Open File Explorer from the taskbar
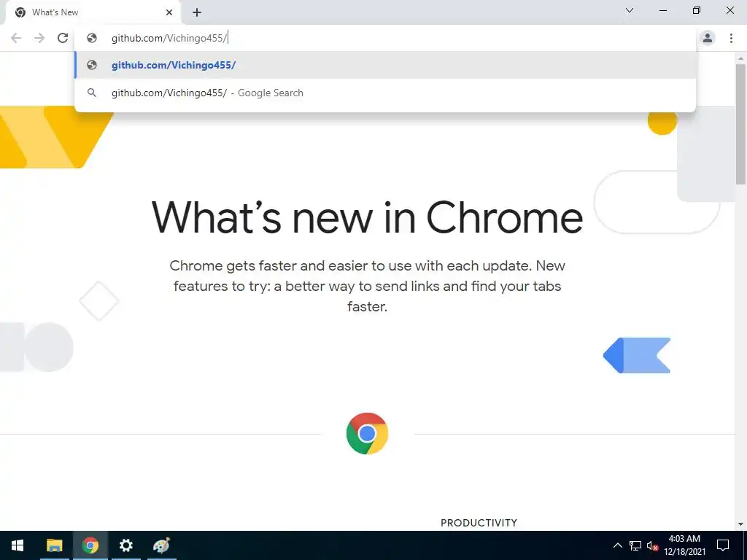This screenshot has width=747, height=560. [x=54, y=545]
